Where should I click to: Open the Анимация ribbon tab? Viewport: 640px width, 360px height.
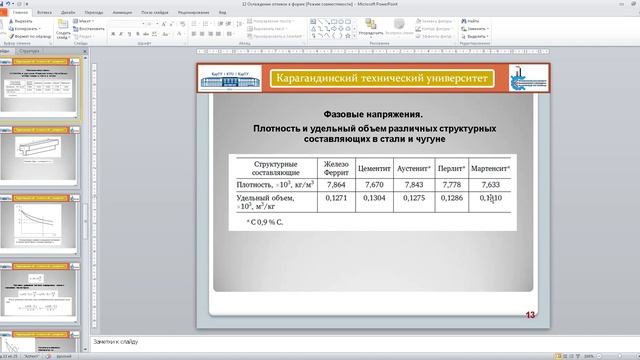[122, 13]
